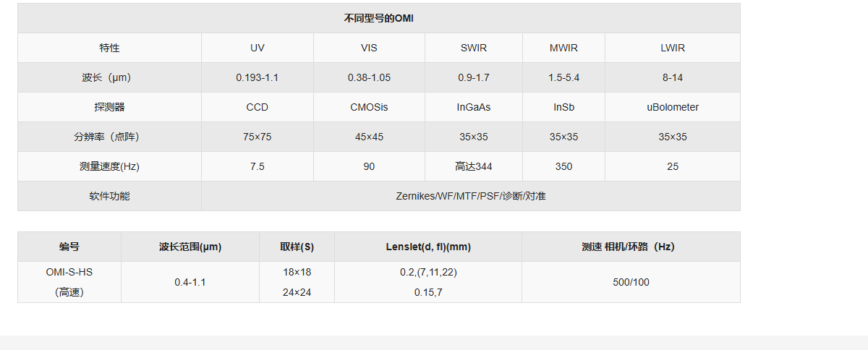Select the 75×75 resolution cell
This screenshot has width=868, height=350.
257,137
